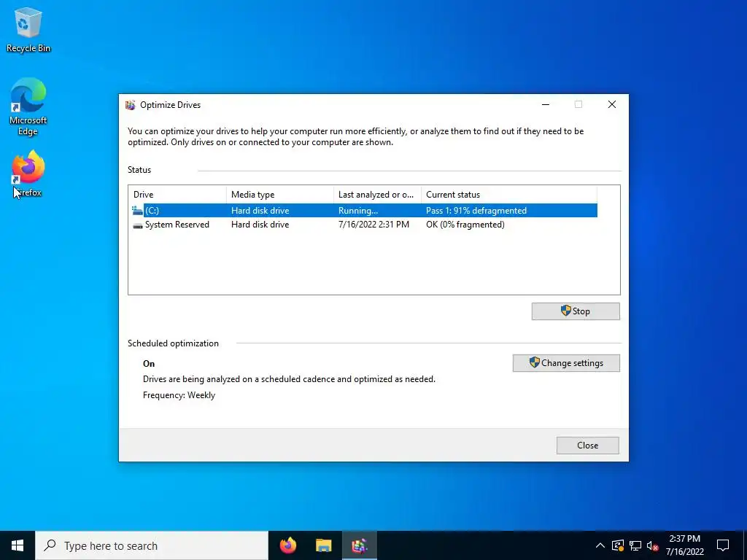
Task: Click the C: drive icon
Action: click(x=138, y=211)
